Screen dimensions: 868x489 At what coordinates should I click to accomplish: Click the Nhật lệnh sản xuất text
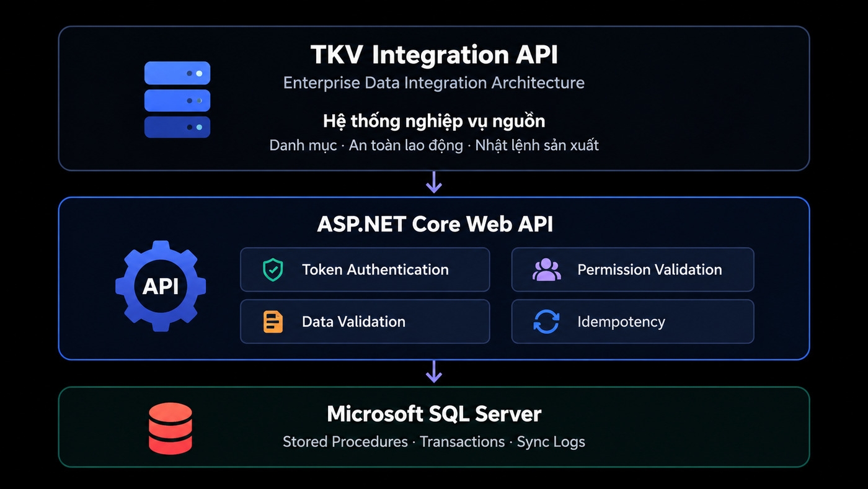pos(537,146)
